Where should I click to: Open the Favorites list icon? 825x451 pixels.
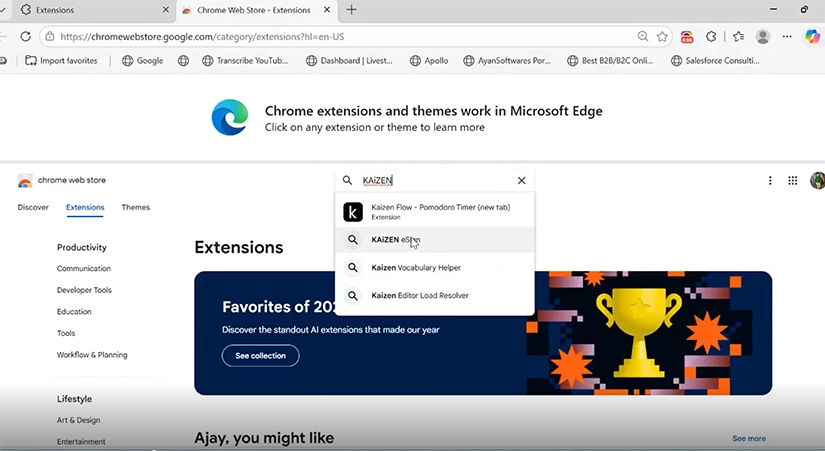(x=738, y=36)
